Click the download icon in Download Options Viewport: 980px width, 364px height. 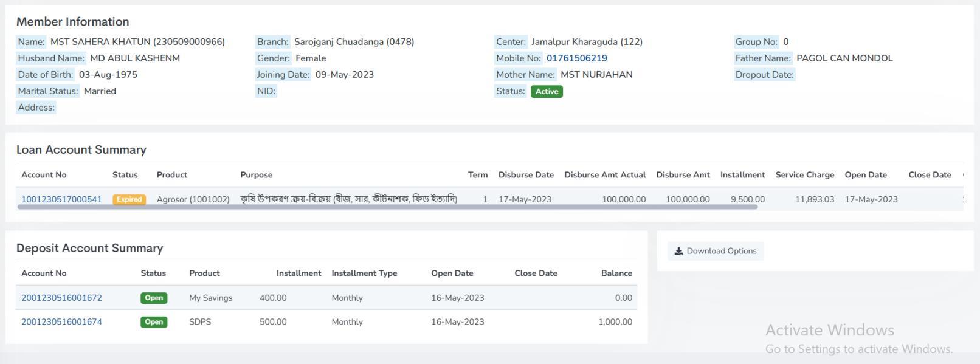point(678,251)
